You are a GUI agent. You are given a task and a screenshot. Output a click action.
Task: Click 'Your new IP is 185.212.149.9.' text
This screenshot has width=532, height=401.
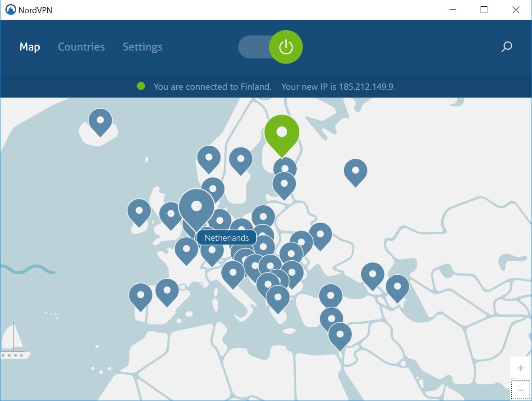coord(338,87)
